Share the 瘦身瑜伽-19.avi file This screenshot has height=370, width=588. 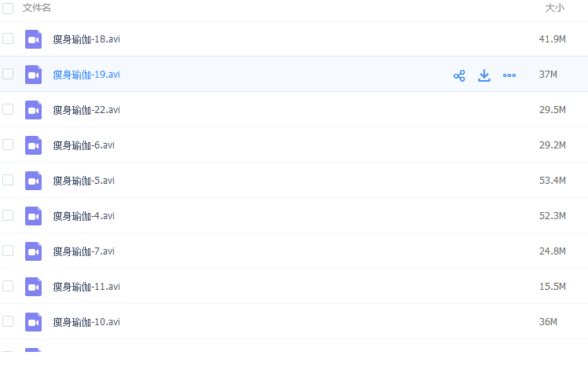459,75
